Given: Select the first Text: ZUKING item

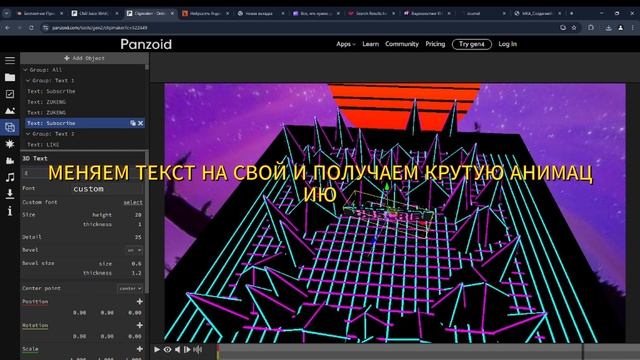Looking at the screenshot, I should pyautogui.click(x=46, y=102).
